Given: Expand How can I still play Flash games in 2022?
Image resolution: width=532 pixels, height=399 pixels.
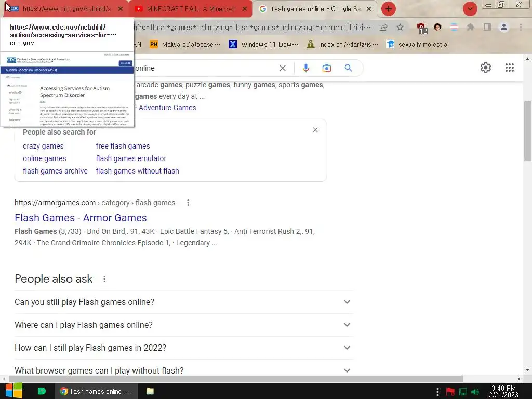Looking at the screenshot, I should pyautogui.click(x=183, y=348).
